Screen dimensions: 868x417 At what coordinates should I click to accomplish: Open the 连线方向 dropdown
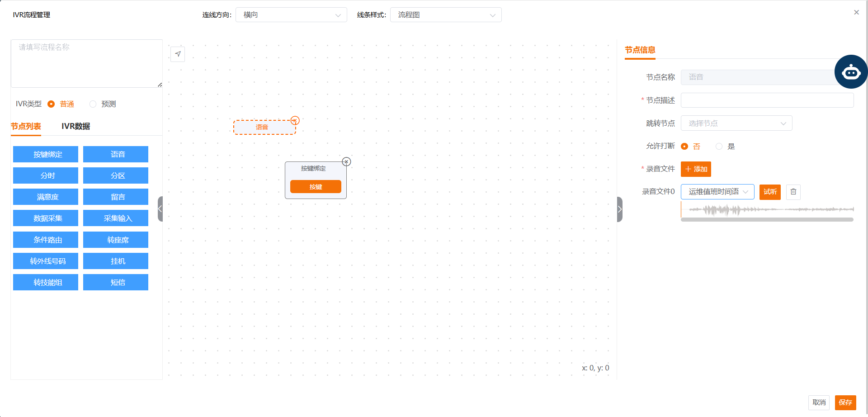[291, 15]
